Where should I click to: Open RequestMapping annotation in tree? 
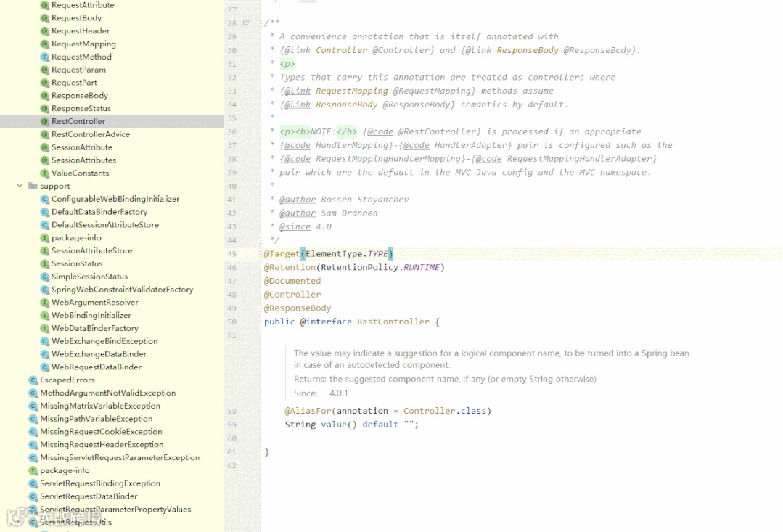click(x=83, y=44)
